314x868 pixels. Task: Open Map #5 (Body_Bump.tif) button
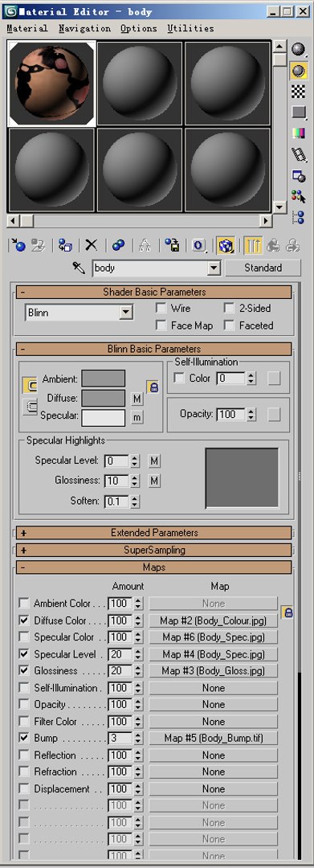pos(213,738)
